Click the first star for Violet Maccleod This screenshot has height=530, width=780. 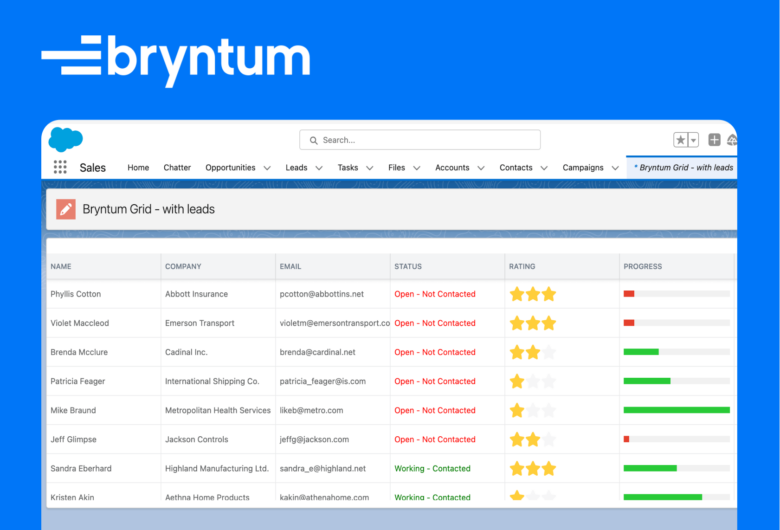click(x=517, y=323)
